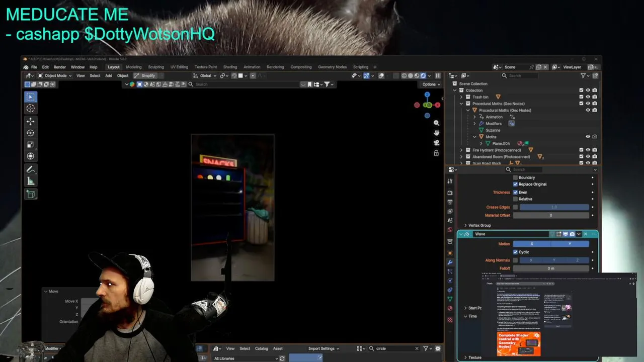644x362 pixels.
Task: Select the Transform tool
Action: coord(31,156)
